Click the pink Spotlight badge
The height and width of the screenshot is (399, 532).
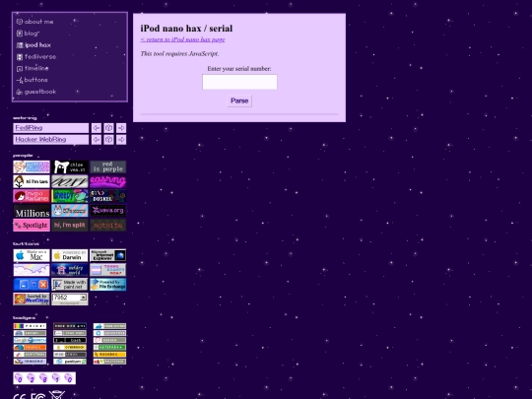point(32,225)
